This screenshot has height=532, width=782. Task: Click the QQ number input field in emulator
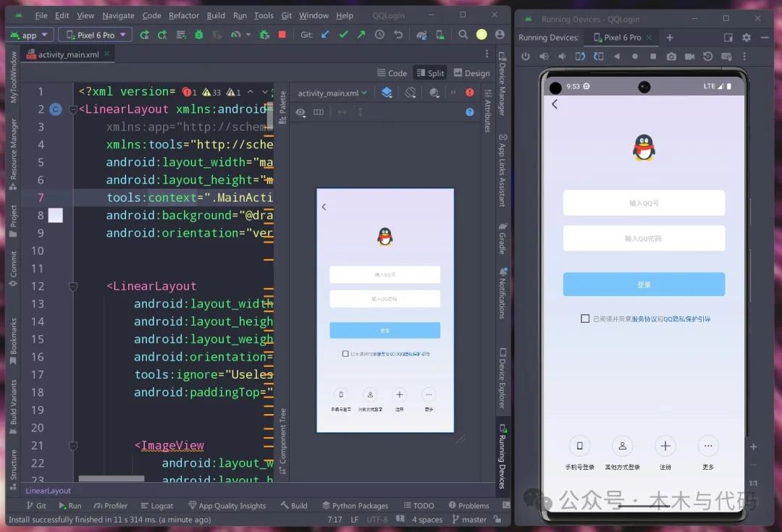coord(644,203)
